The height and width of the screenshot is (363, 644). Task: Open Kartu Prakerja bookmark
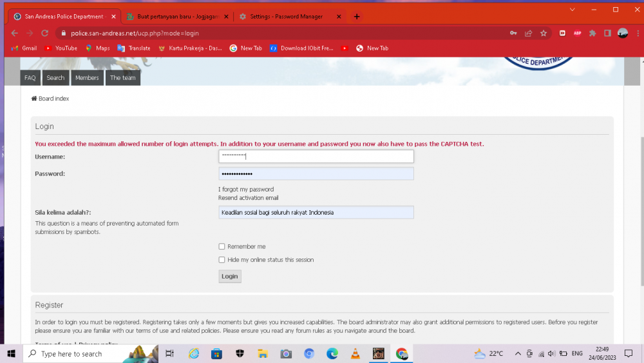pos(190,48)
